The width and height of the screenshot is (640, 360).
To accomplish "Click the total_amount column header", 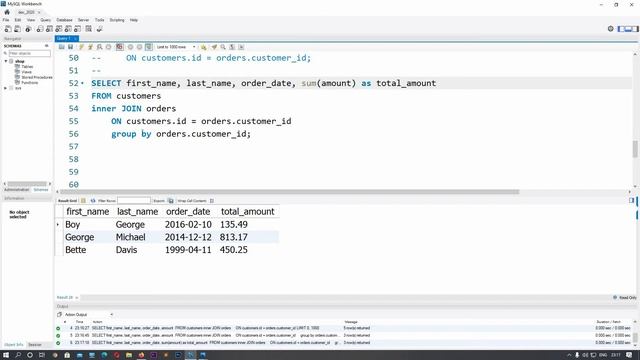I will point(247,211).
